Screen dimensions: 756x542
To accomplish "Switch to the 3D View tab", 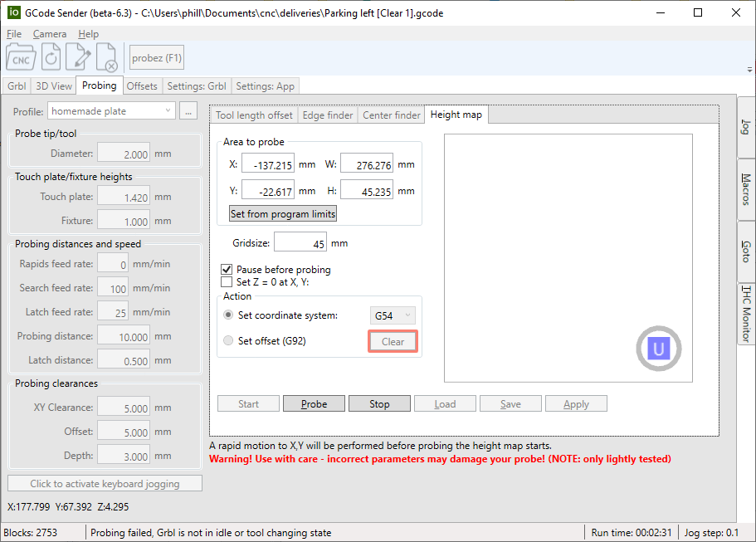I will coord(54,86).
